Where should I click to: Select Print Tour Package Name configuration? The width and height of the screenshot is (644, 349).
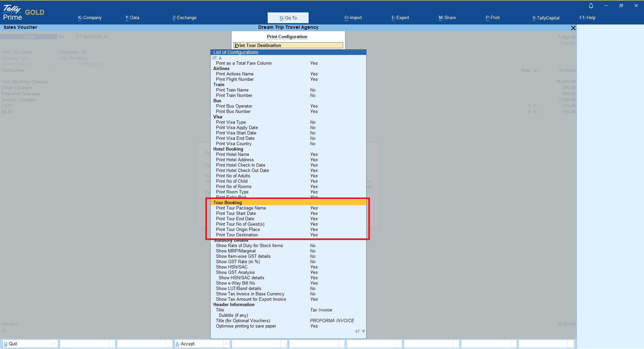pyautogui.click(x=241, y=208)
